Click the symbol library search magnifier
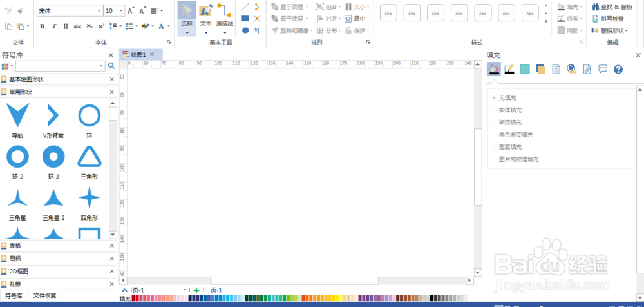This screenshot has height=307, width=644. (x=111, y=66)
